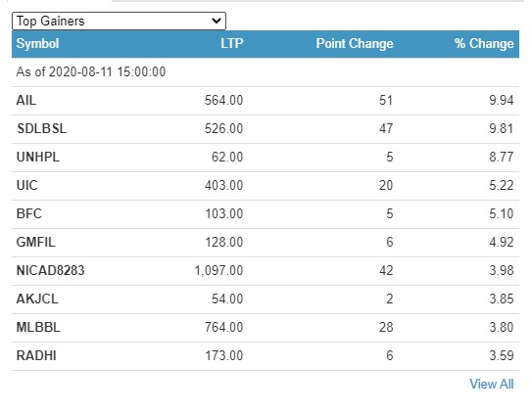This screenshot has width=532, height=414.
Task: Select the AKJCL symbol
Action: pyautogui.click(x=37, y=299)
